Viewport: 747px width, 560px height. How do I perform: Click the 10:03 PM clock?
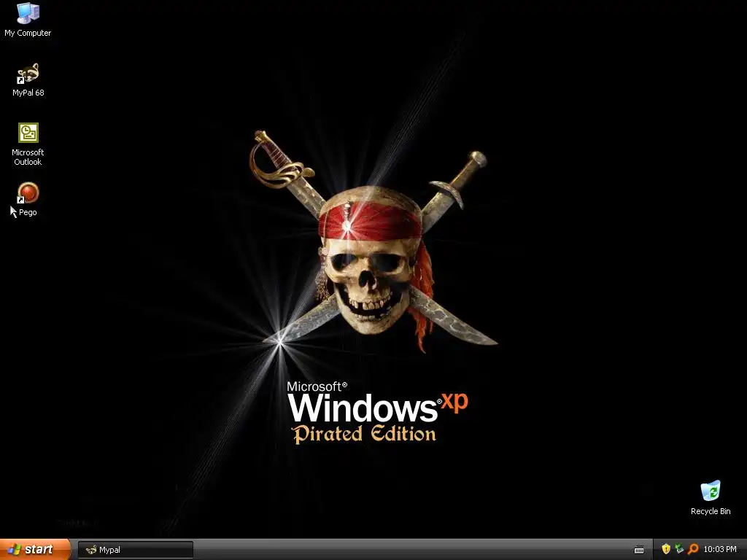720,550
